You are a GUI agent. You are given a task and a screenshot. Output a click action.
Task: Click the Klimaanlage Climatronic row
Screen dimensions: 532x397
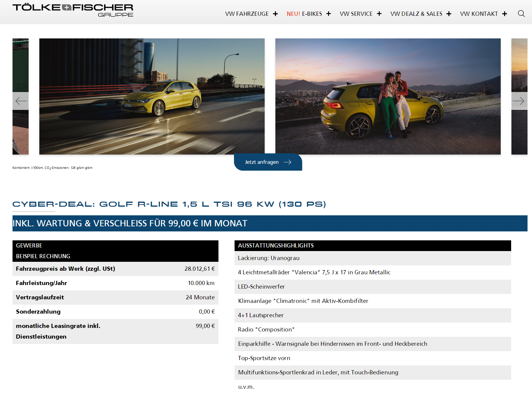click(x=373, y=301)
